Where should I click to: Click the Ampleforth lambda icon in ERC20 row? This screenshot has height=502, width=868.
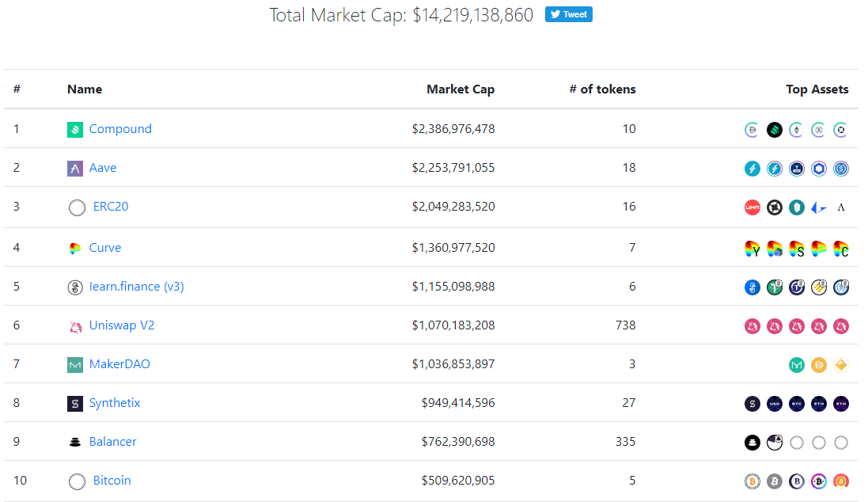(841, 207)
